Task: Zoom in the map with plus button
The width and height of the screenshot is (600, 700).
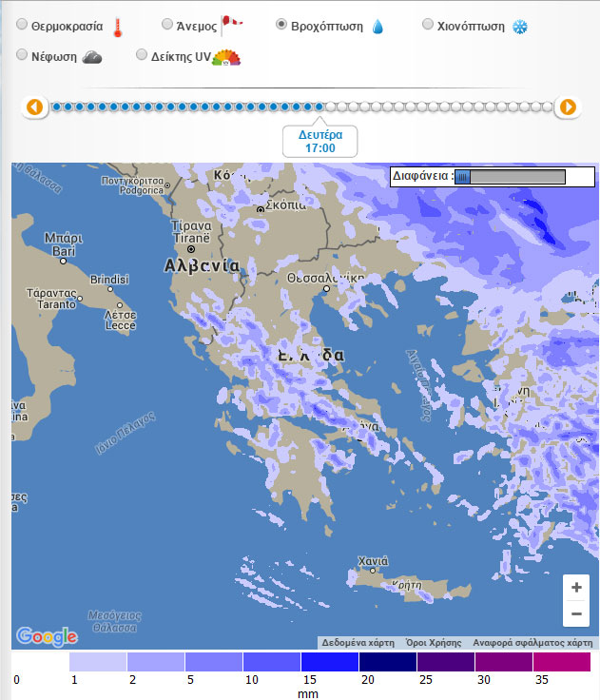Action: pos(576,588)
